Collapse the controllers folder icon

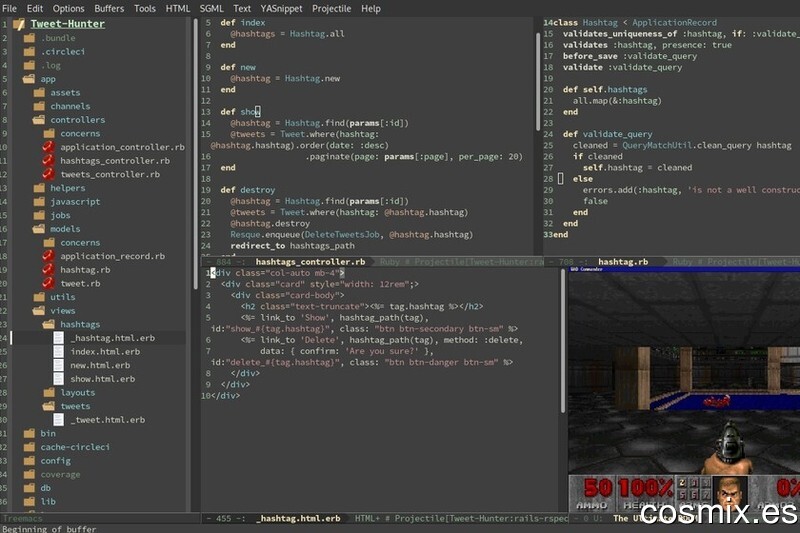[39, 120]
